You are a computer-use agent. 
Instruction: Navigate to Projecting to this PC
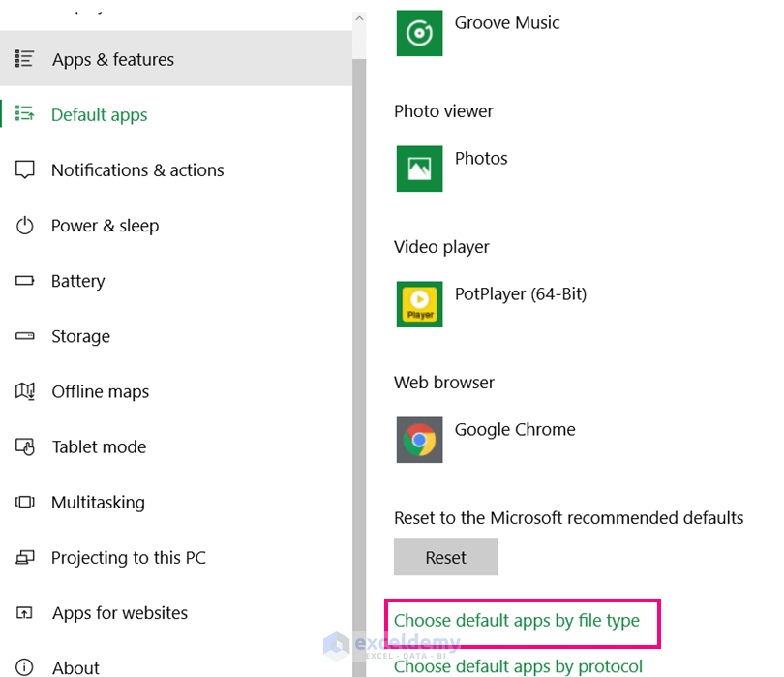(x=128, y=557)
